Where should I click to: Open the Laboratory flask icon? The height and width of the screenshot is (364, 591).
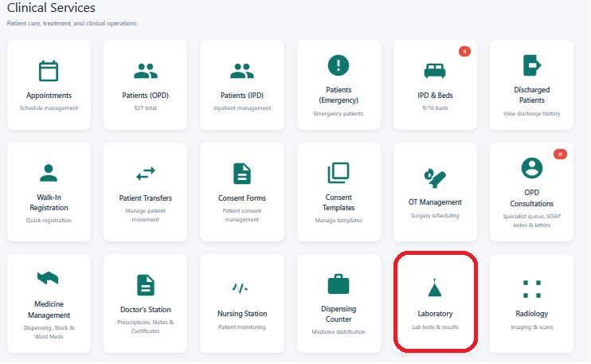tap(435, 288)
